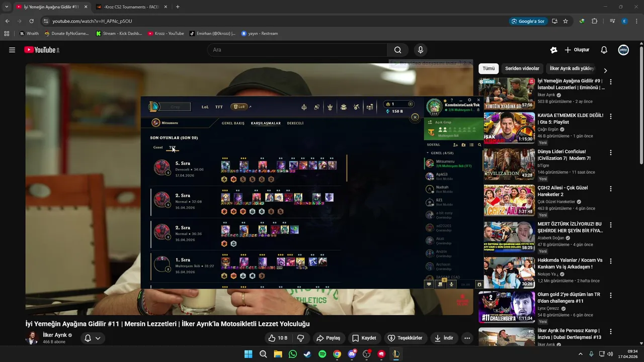Go to the YouTube home logo
This screenshot has height=362, width=644.
pos(42,50)
